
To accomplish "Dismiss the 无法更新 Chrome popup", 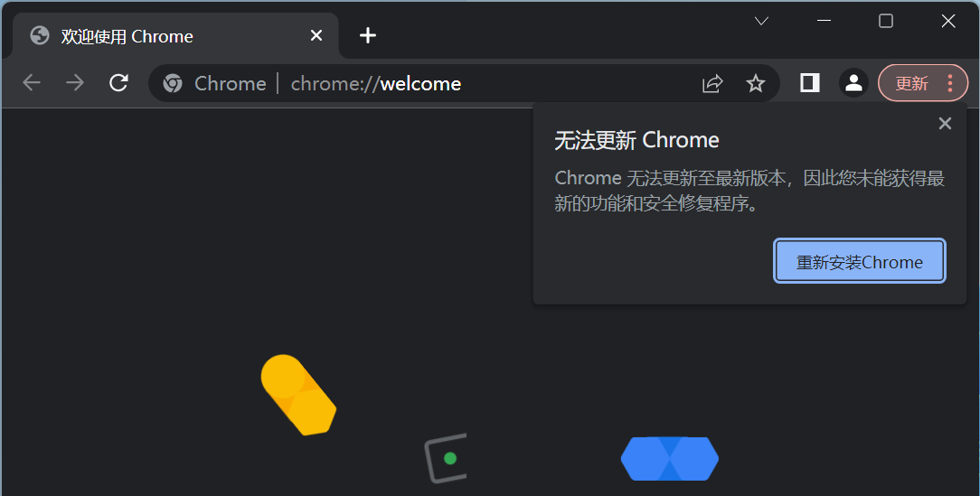I will click(x=945, y=124).
